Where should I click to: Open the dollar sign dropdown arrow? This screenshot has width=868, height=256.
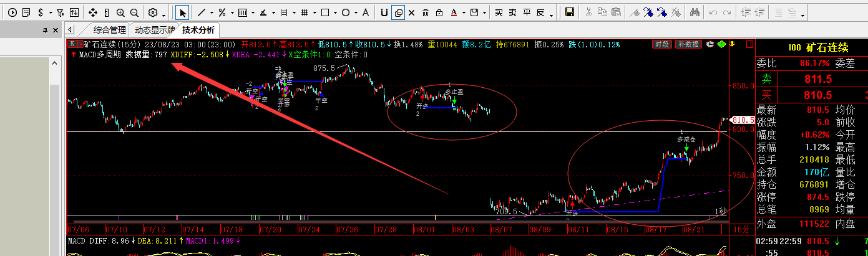[x=51, y=13]
